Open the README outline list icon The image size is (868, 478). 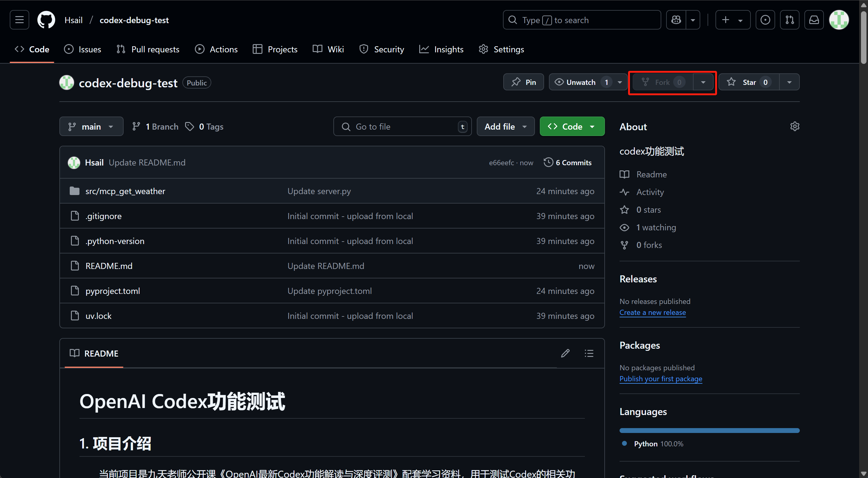coord(589,353)
